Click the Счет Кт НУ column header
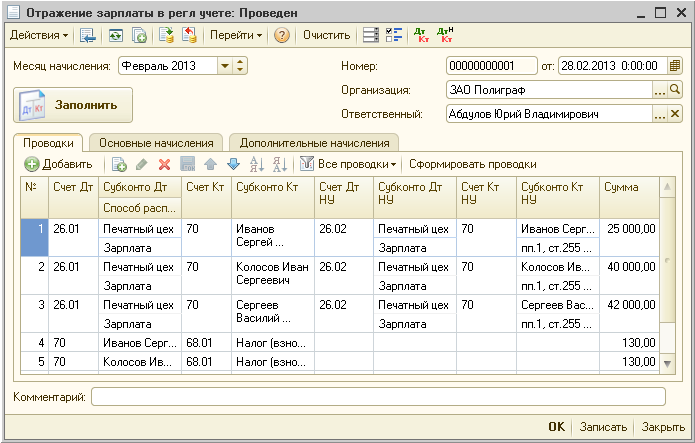The image size is (695, 443). (x=486, y=197)
